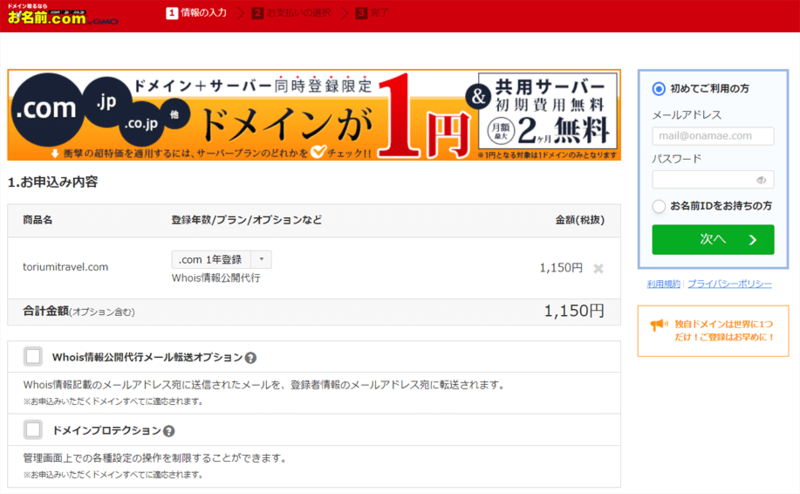800x494 pixels.
Task: Click the total 1,150円 amount
Action: pos(574,311)
